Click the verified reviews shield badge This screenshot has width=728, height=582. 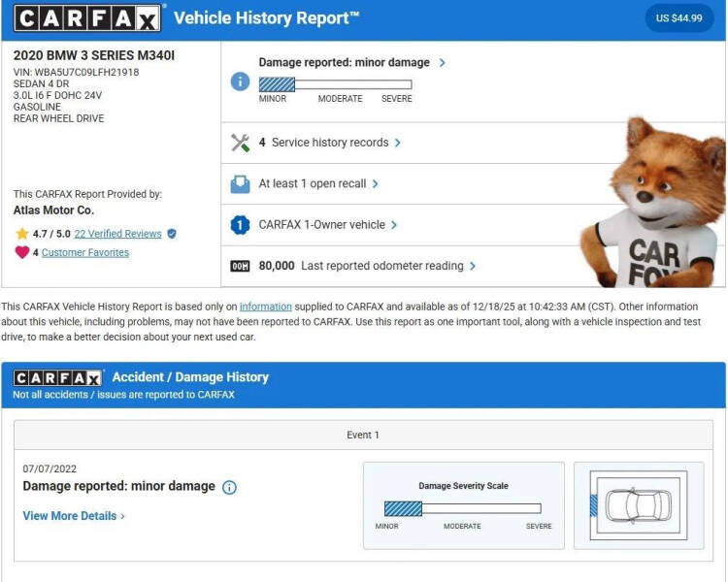[x=172, y=234]
